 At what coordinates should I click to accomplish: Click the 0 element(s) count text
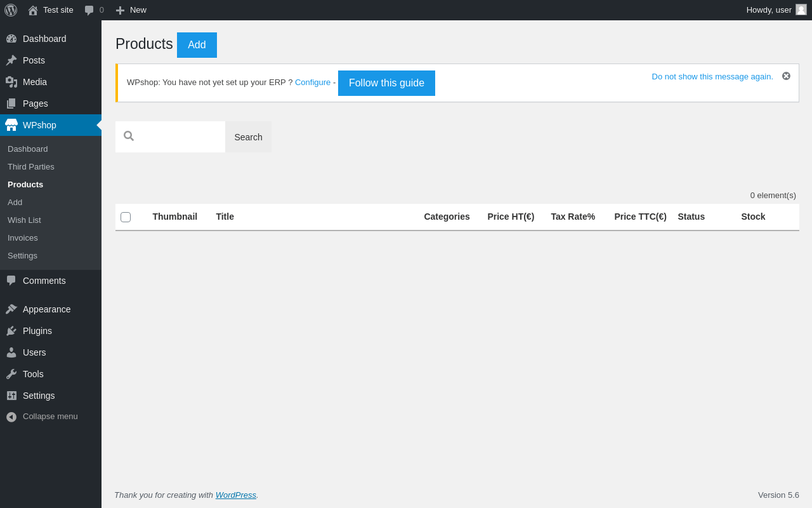coord(773,196)
